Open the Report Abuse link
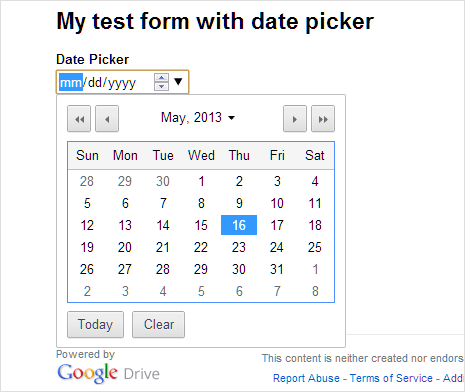Viewport: 465px width, 392px height. coord(306,378)
